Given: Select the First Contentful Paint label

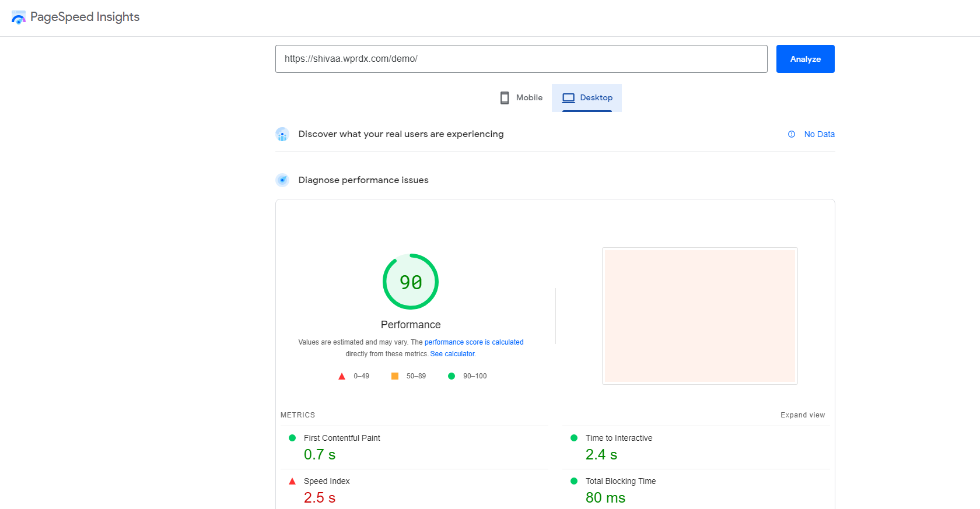Looking at the screenshot, I should tap(342, 438).
